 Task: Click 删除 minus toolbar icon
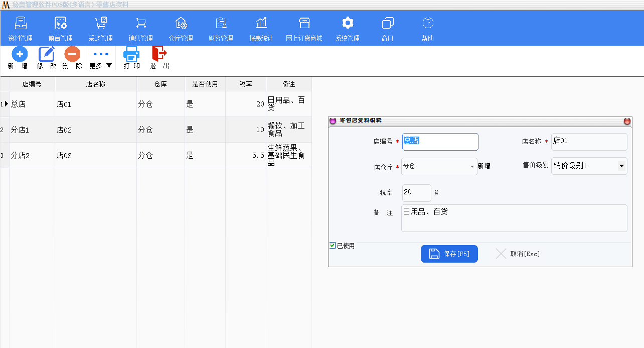[x=72, y=54]
